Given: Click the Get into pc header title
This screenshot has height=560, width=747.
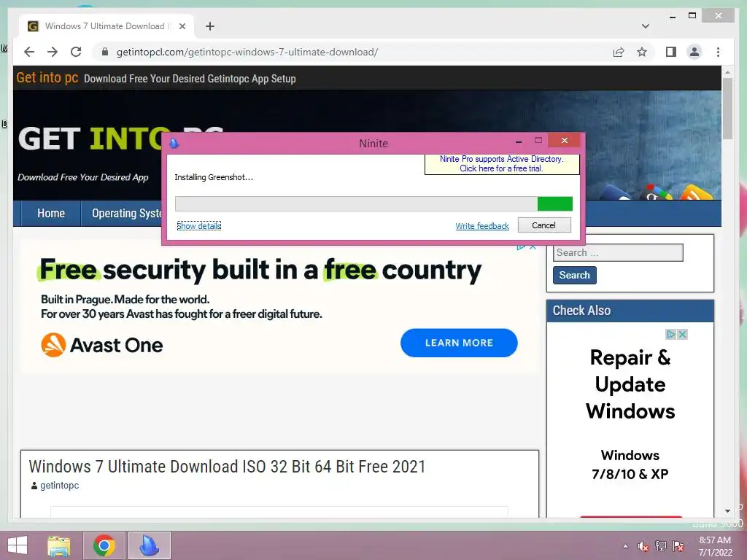Looking at the screenshot, I should click(47, 77).
